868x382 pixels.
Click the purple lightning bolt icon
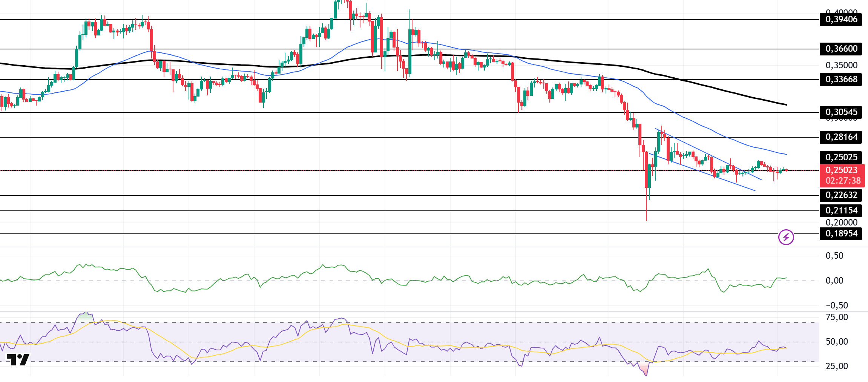tap(786, 237)
